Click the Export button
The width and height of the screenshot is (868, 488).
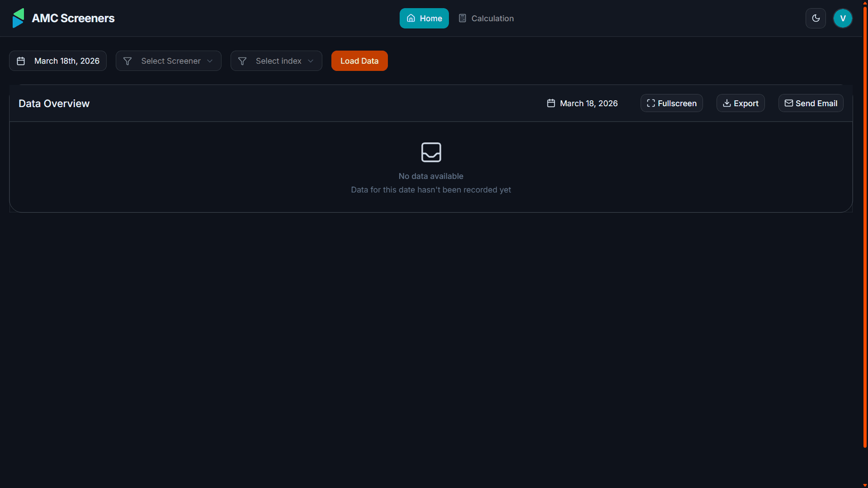tap(741, 103)
